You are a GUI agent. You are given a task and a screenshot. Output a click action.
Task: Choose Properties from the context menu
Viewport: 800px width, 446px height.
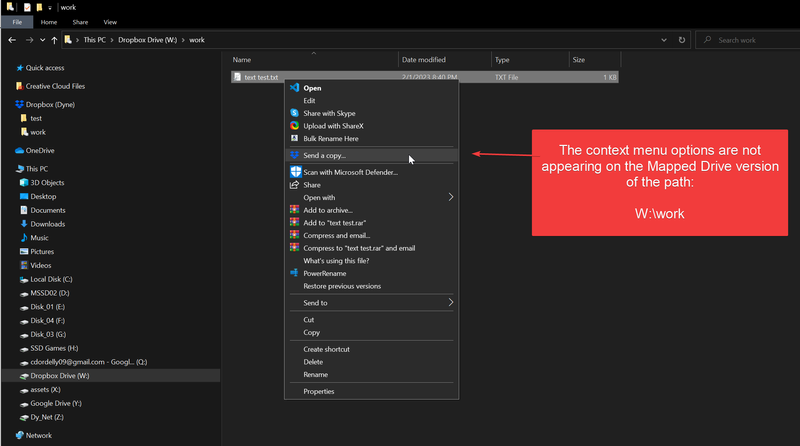[x=319, y=391]
